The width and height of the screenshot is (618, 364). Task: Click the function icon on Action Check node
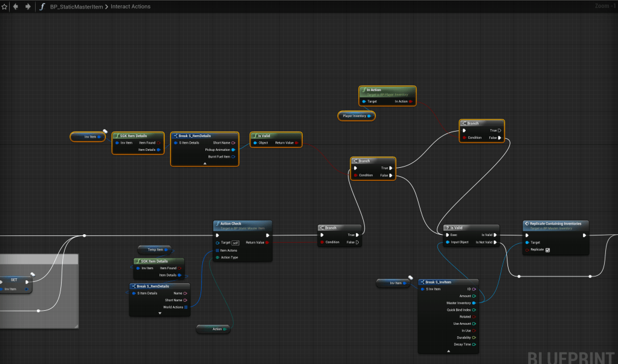(217, 223)
